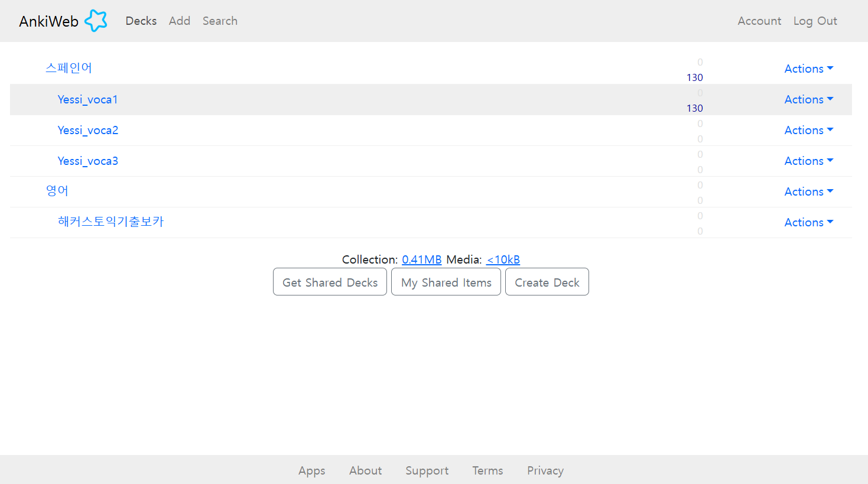Open Privacy footer link

(545, 470)
